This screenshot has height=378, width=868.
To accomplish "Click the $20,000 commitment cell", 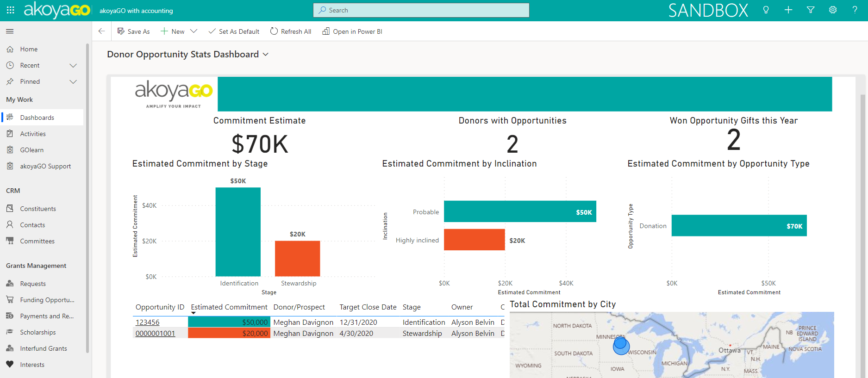I will [x=229, y=333].
